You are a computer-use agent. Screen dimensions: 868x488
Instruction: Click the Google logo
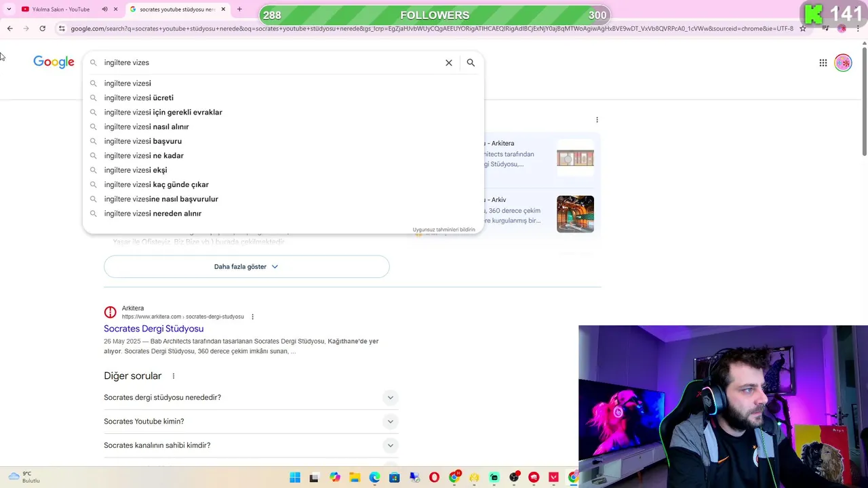54,62
